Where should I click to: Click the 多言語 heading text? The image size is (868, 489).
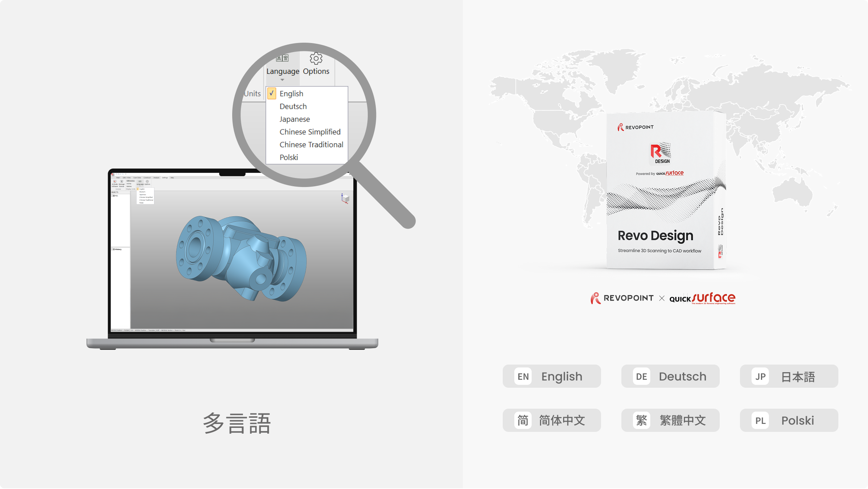coord(237,423)
